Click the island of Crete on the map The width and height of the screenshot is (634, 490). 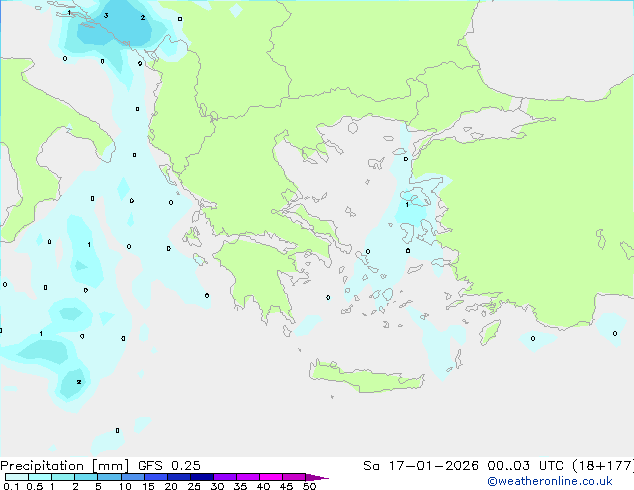(366, 376)
